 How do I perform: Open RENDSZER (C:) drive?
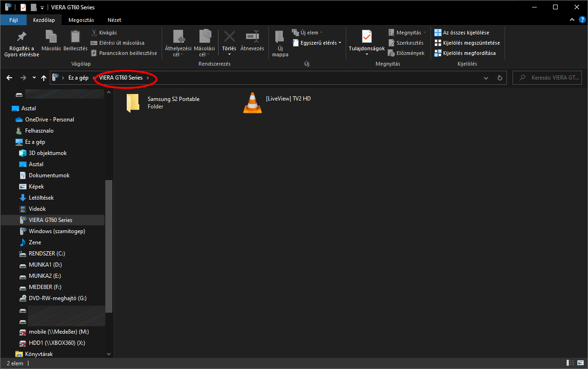click(x=42, y=254)
